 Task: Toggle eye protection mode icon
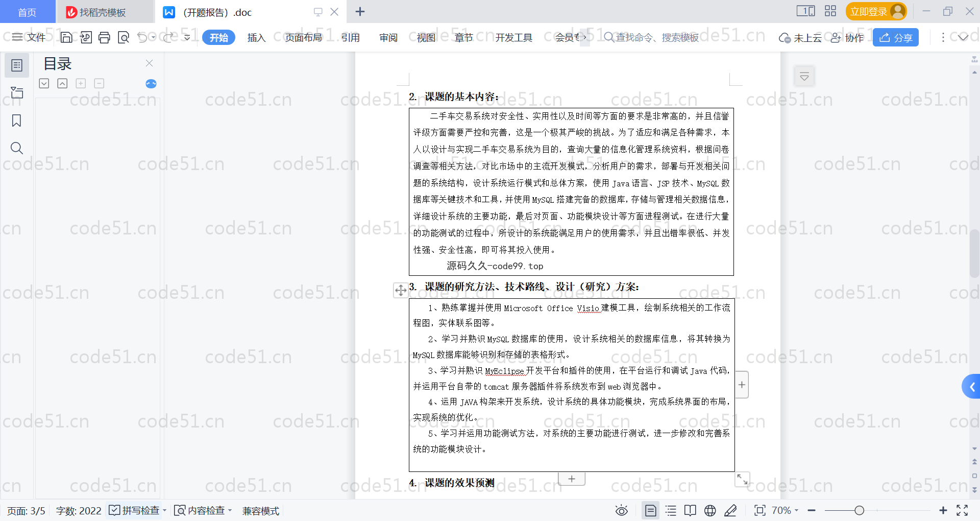(621, 510)
